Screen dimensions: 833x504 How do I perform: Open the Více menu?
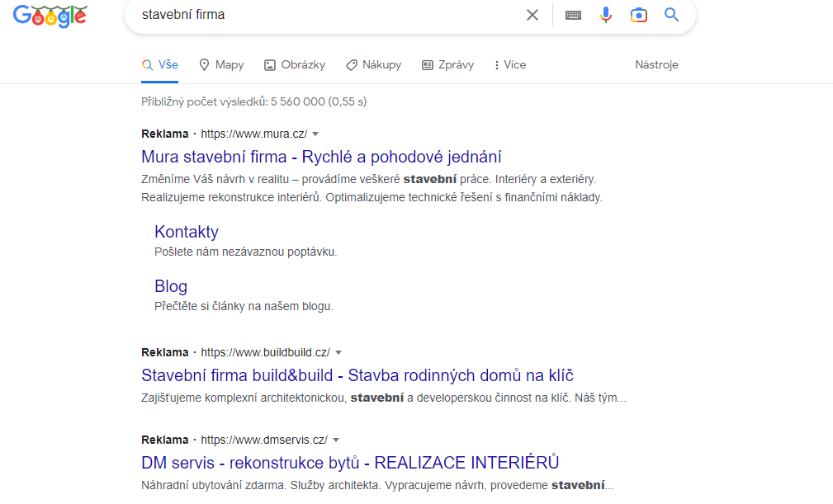click(510, 64)
